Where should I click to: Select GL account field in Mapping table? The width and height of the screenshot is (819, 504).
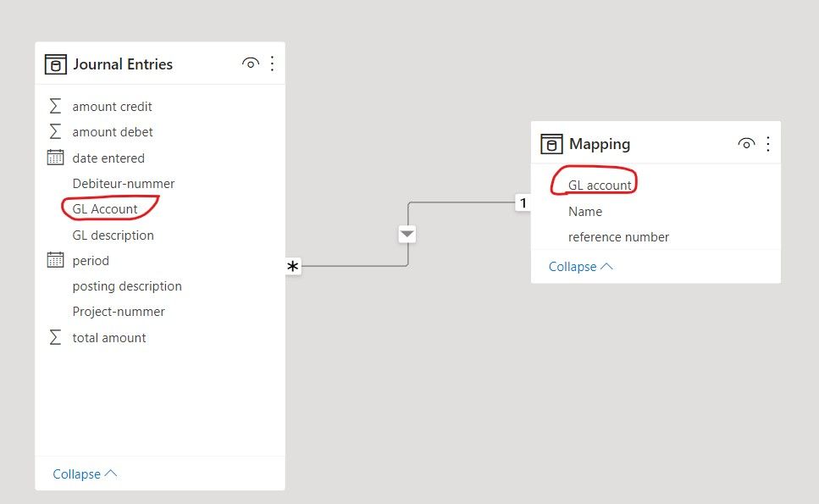pyautogui.click(x=600, y=186)
